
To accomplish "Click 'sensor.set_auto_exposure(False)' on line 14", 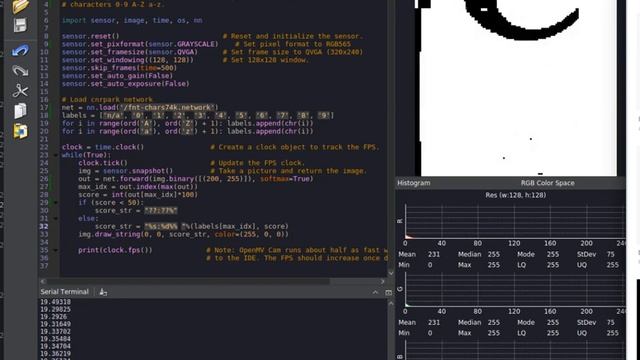I will (x=126, y=84).
